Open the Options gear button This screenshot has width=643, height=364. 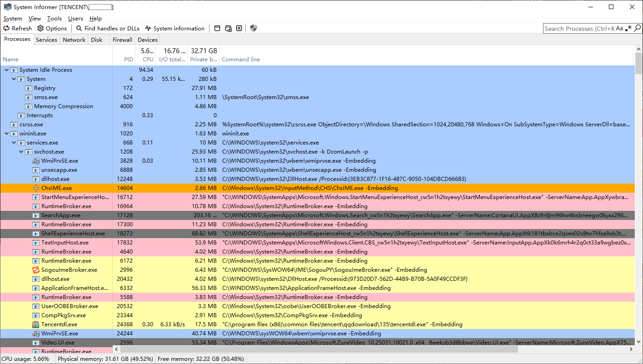tap(52, 28)
